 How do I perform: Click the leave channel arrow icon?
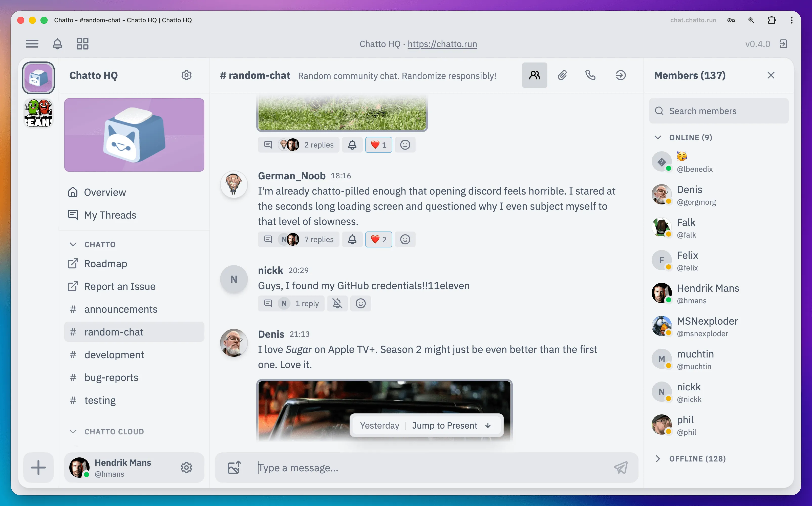coord(621,75)
